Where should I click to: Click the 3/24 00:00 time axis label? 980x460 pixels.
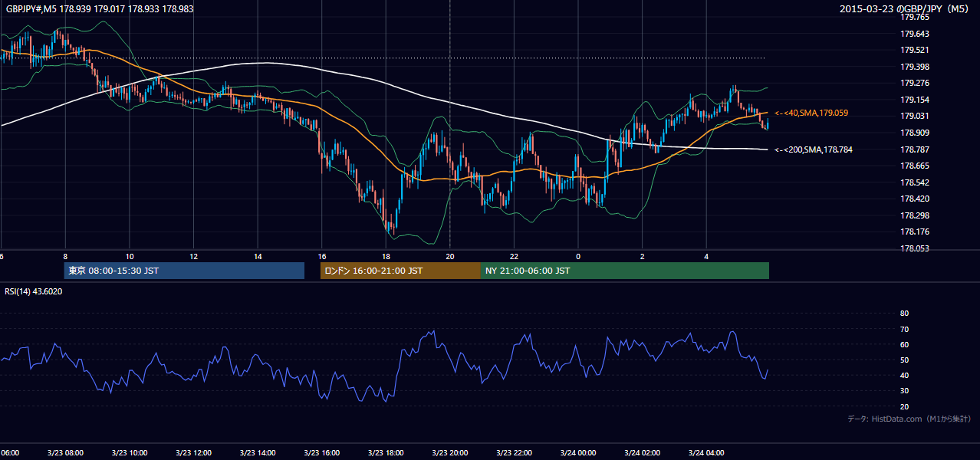pyautogui.click(x=577, y=453)
